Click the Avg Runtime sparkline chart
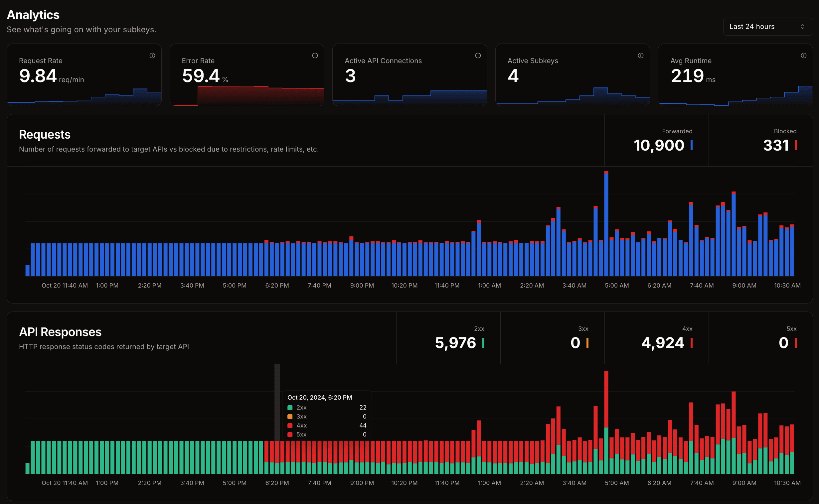This screenshot has width=819, height=504. point(736,96)
